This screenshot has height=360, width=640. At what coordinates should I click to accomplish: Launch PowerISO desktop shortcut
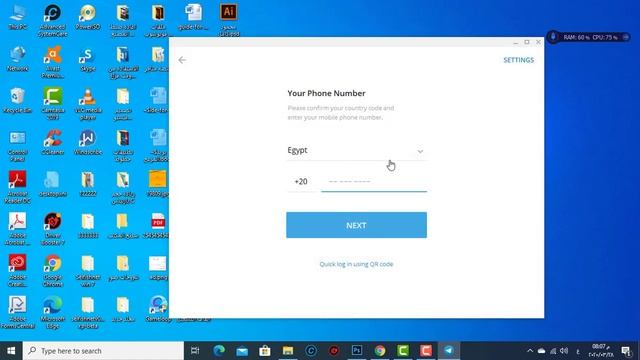point(88,17)
